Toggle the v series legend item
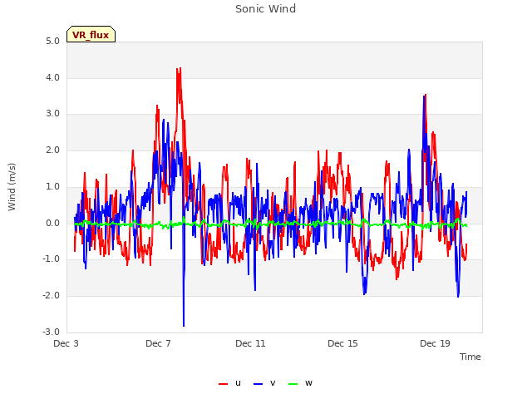 point(264,383)
